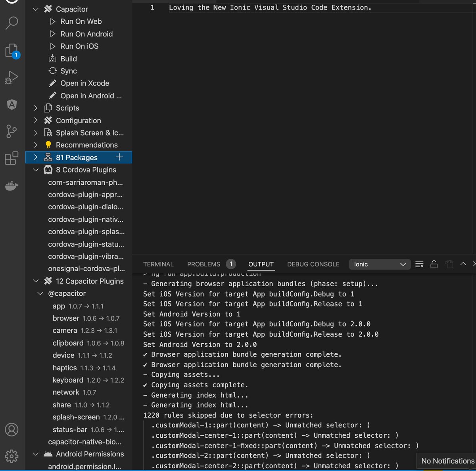Open the Accounts menu icon

(12, 430)
